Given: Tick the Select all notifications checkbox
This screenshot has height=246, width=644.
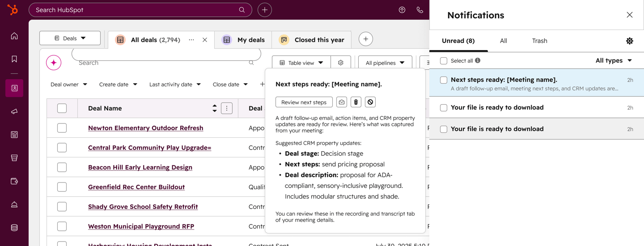Looking at the screenshot, I should coord(444,60).
